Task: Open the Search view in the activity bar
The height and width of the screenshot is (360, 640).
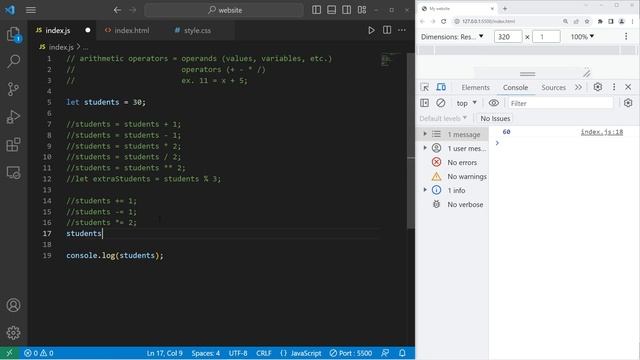Action: click(13, 62)
